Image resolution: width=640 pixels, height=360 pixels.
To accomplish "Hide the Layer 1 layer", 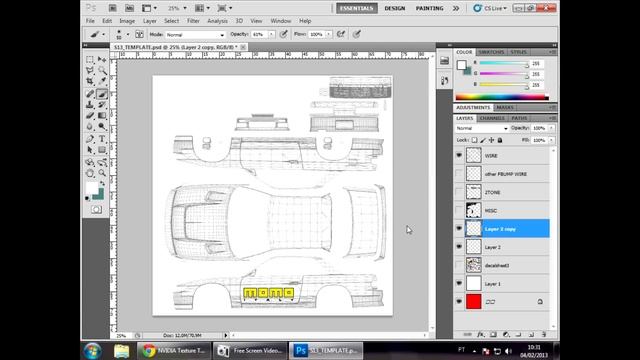I will pyautogui.click(x=459, y=283).
